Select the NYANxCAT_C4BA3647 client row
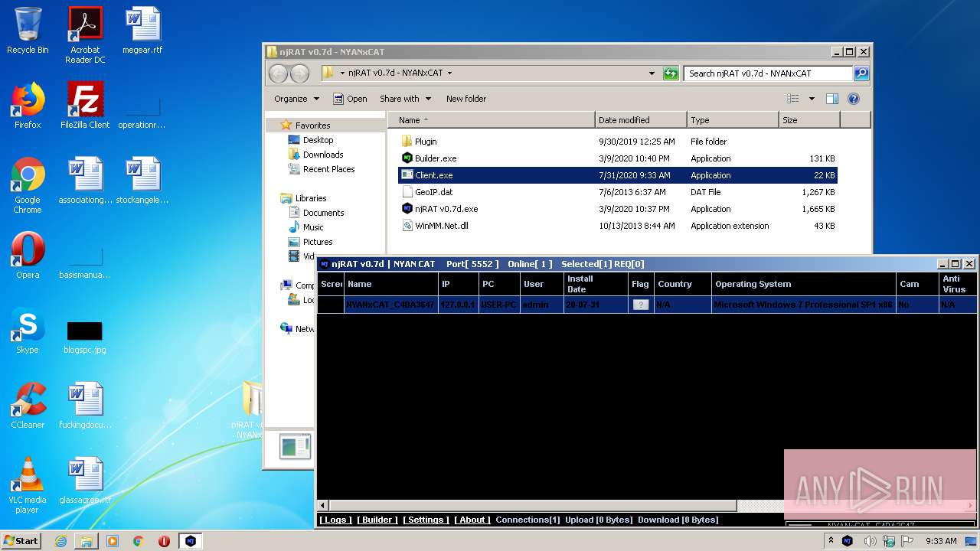Screen dimensions: 980x551 point(647,305)
